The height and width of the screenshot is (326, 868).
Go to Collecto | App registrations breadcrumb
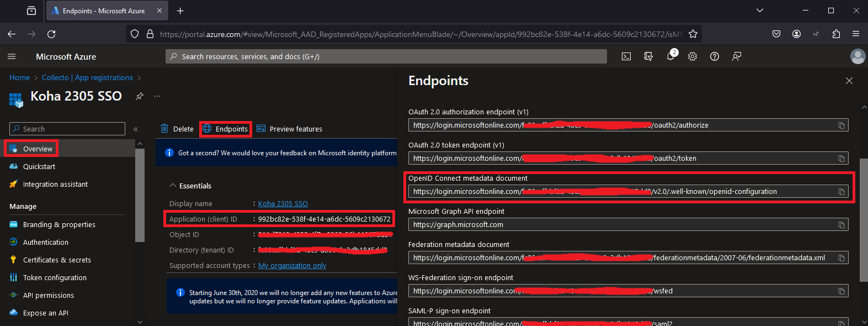pyautogui.click(x=87, y=77)
